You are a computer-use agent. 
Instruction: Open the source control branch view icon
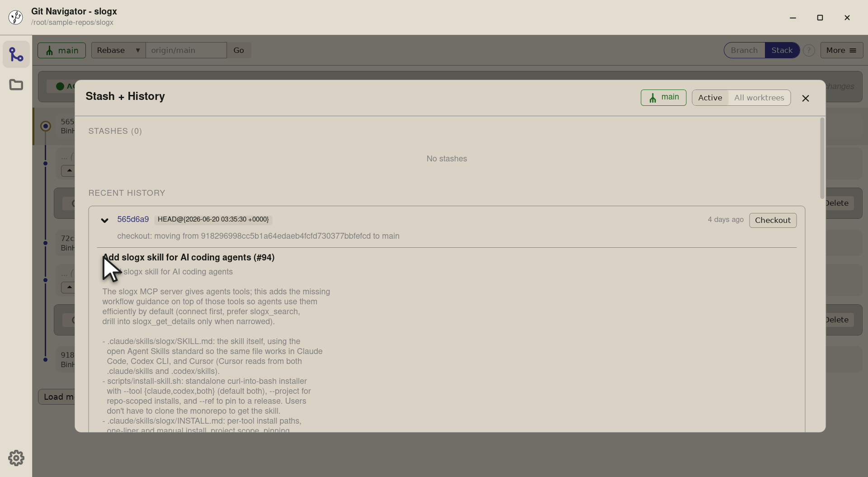click(16, 54)
